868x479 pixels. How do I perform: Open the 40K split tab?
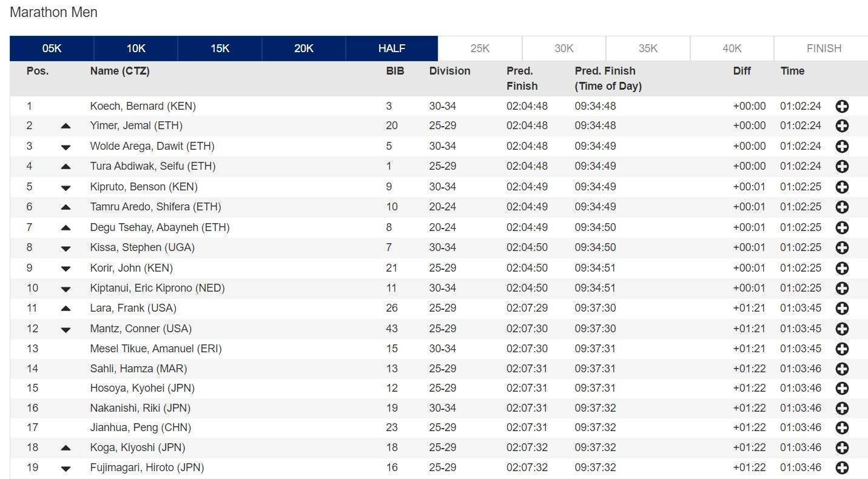pos(732,49)
